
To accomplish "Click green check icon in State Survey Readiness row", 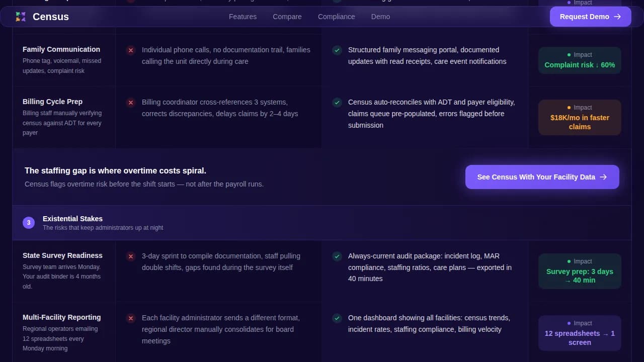I will point(337,256).
